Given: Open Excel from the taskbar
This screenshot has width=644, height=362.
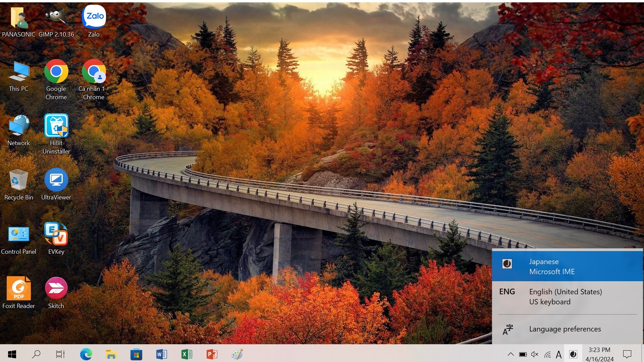Looking at the screenshot, I should pos(186,354).
